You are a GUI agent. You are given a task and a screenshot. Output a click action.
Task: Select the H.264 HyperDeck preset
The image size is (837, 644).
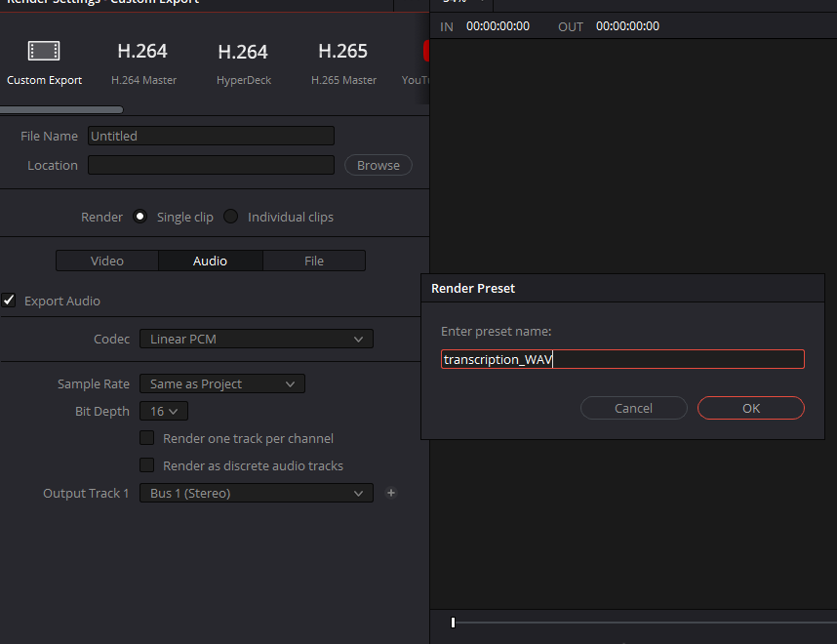point(243,59)
